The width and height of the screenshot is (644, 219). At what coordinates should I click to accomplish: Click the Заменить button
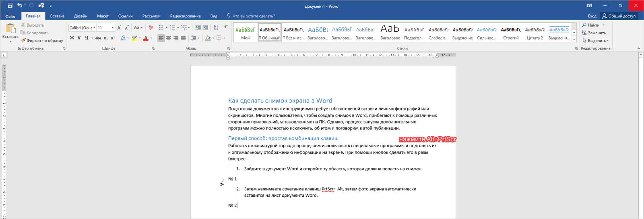click(594, 33)
